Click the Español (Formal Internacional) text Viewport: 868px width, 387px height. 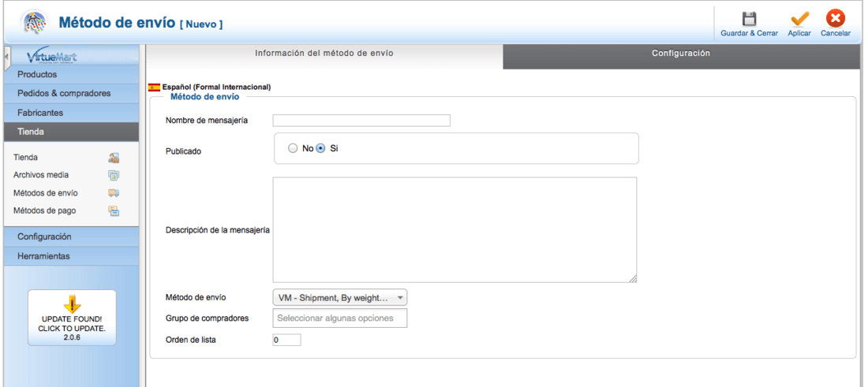(x=216, y=87)
